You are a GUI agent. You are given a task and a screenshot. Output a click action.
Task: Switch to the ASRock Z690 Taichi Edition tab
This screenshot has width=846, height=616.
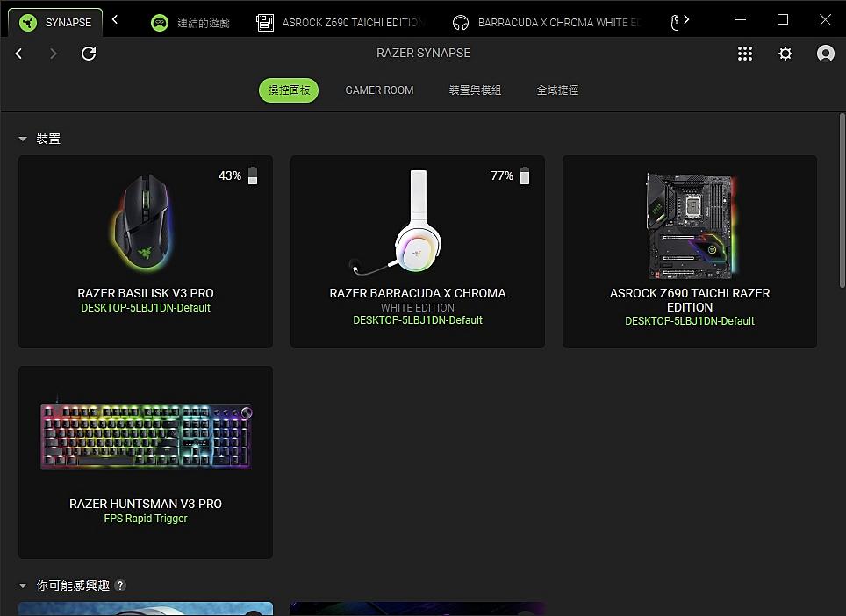point(342,23)
